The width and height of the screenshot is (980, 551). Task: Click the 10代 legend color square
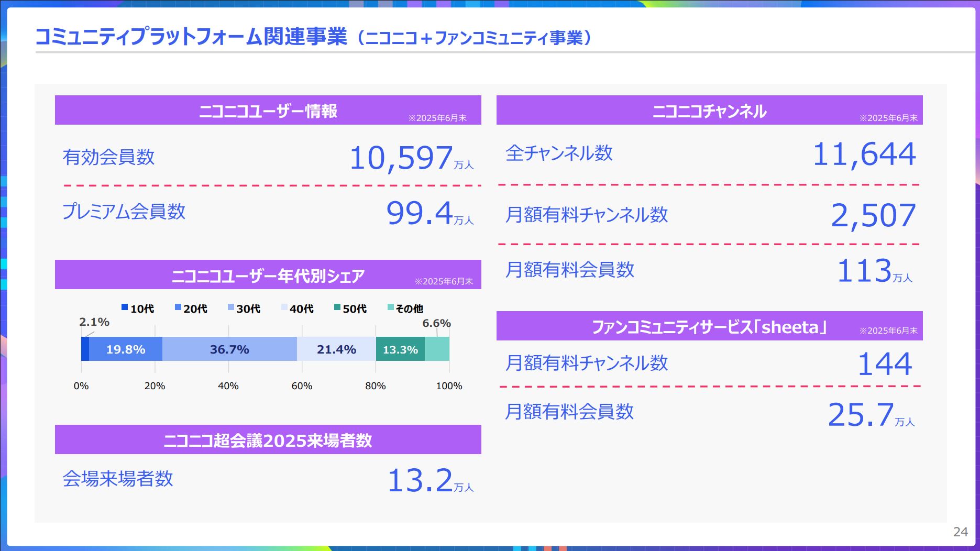click(x=125, y=307)
